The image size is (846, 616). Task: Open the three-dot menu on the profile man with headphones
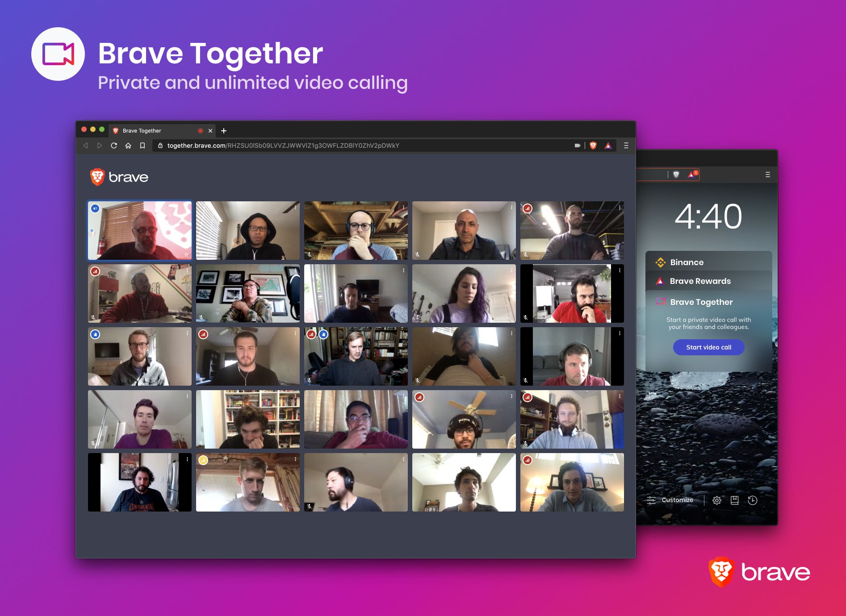pos(403,459)
